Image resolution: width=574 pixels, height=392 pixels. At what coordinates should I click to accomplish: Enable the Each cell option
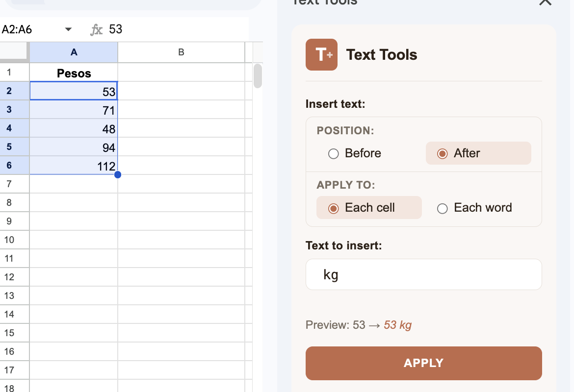click(334, 208)
